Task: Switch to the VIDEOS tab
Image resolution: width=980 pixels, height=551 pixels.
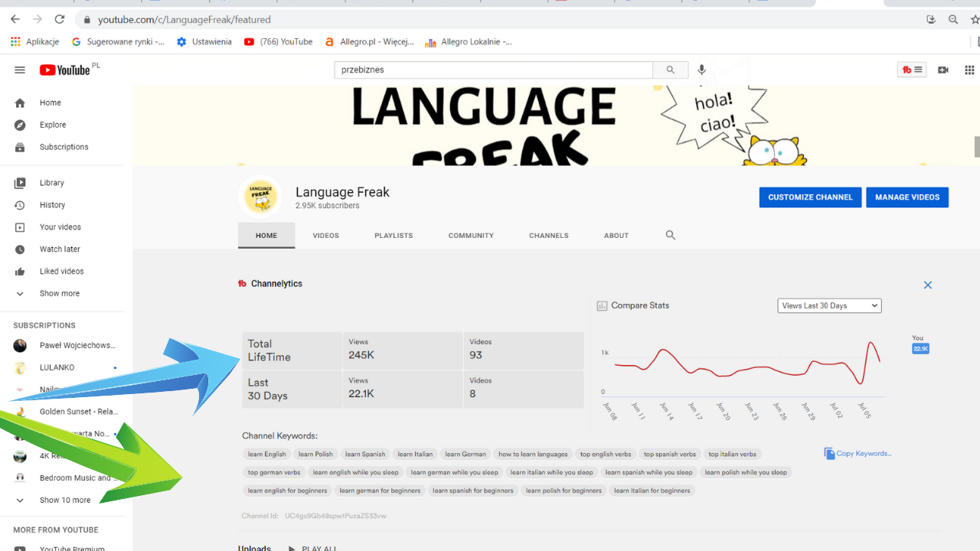Action: [x=325, y=235]
